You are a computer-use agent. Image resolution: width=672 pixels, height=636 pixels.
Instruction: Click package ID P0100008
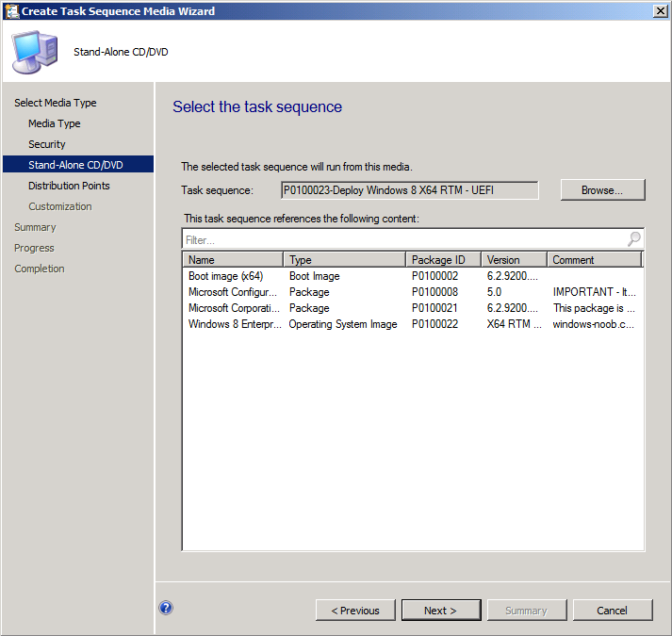[x=434, y=292]
